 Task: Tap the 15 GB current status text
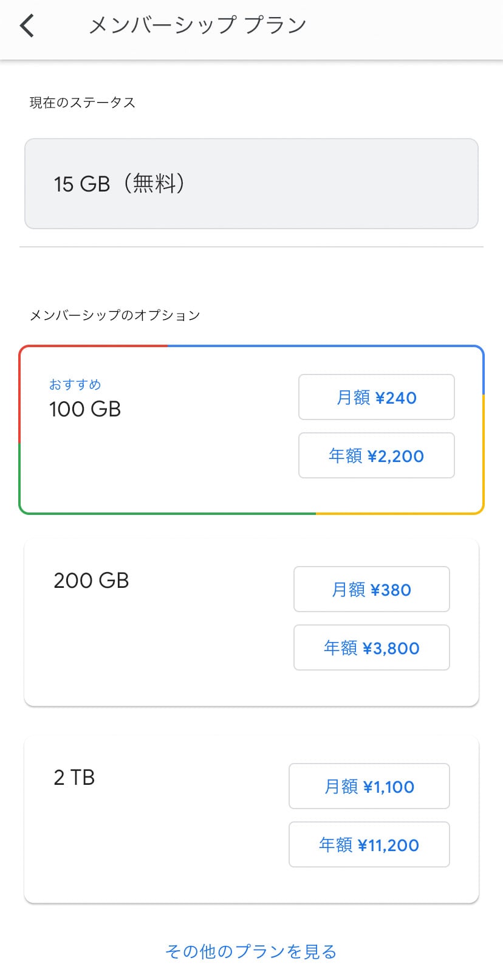click(81, 184)
